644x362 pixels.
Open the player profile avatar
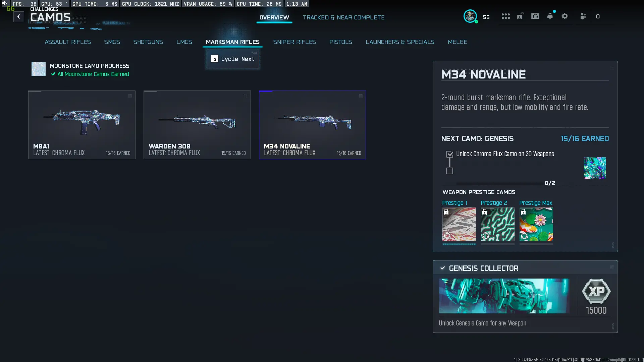point(470,16)
